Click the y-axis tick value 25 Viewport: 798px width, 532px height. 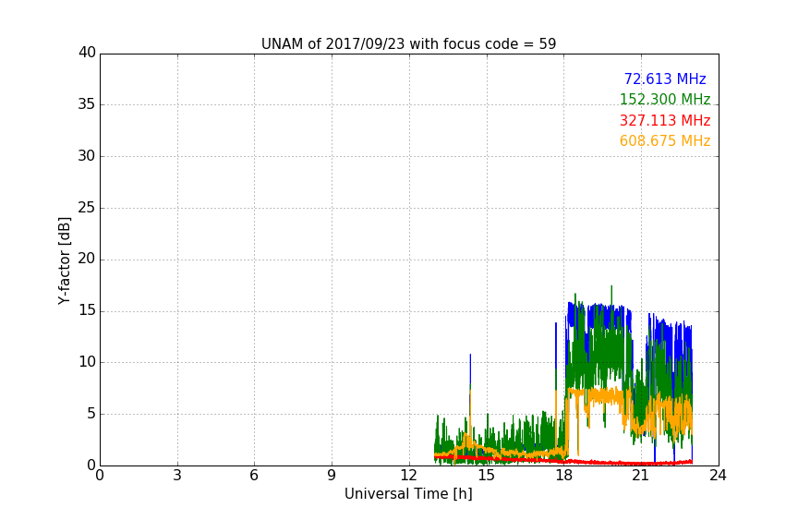tap(87, 207)
